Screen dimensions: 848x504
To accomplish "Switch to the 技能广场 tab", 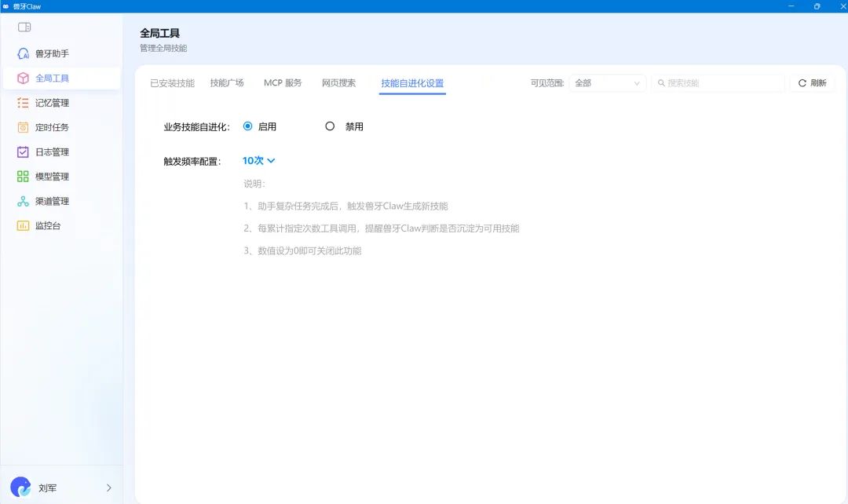I will [227, 82].
